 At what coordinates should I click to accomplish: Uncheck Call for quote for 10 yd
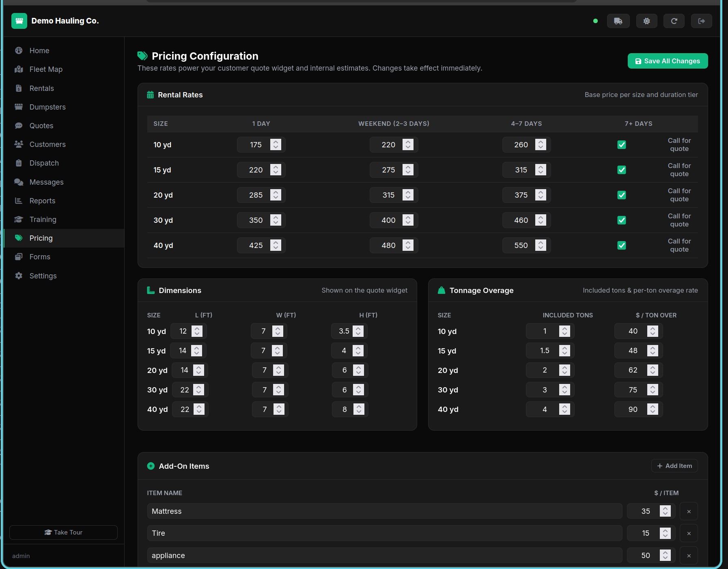[621, 144]
